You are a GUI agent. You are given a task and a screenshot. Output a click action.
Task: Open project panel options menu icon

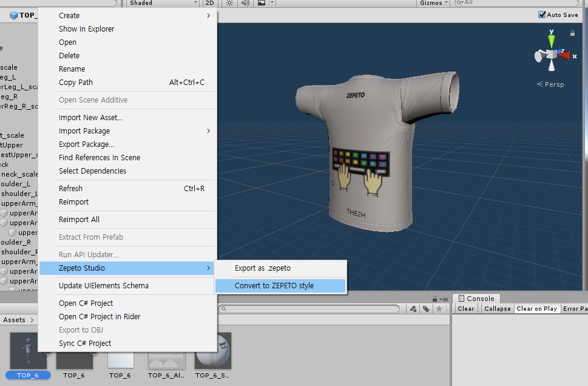(444, 299)
